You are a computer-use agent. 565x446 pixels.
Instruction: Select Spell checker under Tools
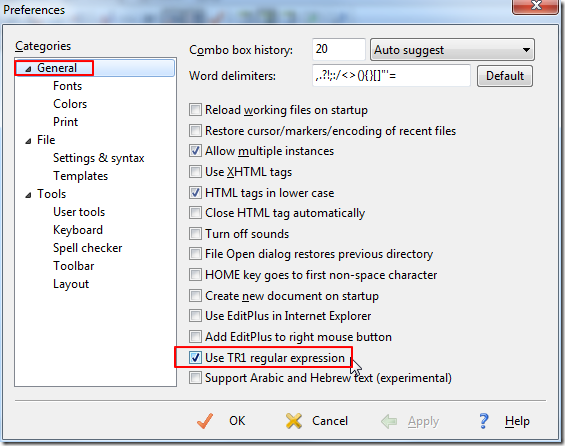tap(88, 248)
